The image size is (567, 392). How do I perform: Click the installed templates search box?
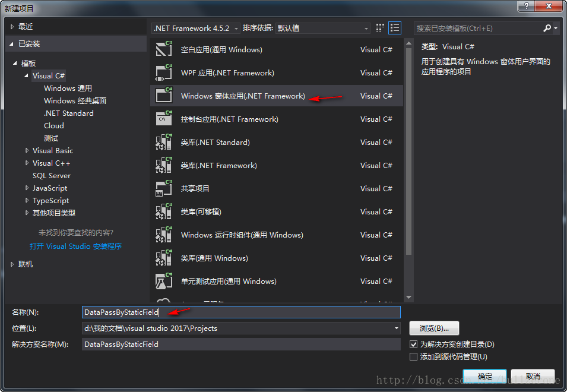[x=478, y=28]
